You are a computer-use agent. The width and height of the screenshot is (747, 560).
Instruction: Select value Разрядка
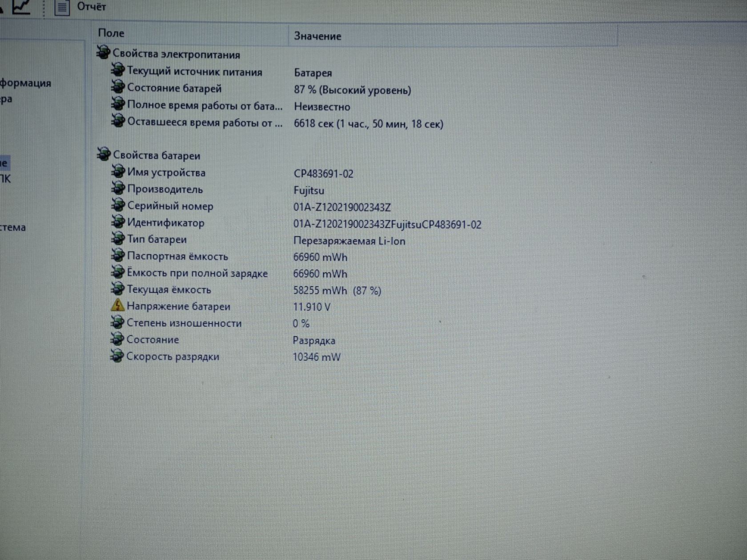click(314, 341)
